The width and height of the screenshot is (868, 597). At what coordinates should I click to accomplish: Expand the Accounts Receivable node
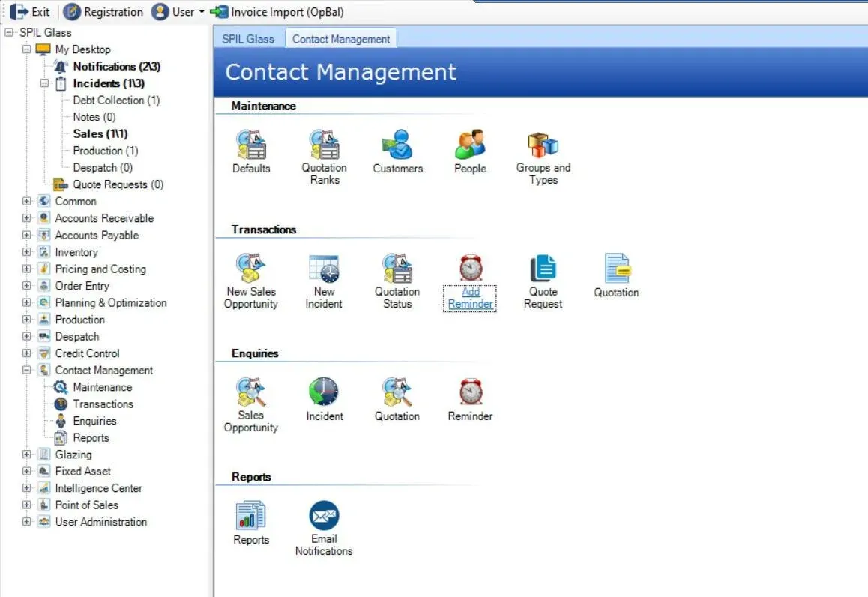pos(26,218)
